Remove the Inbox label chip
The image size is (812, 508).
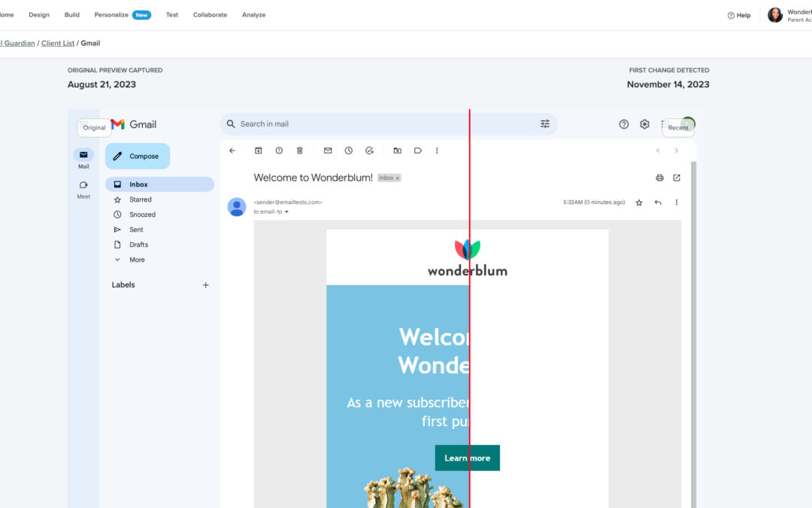tap(398, 178)
